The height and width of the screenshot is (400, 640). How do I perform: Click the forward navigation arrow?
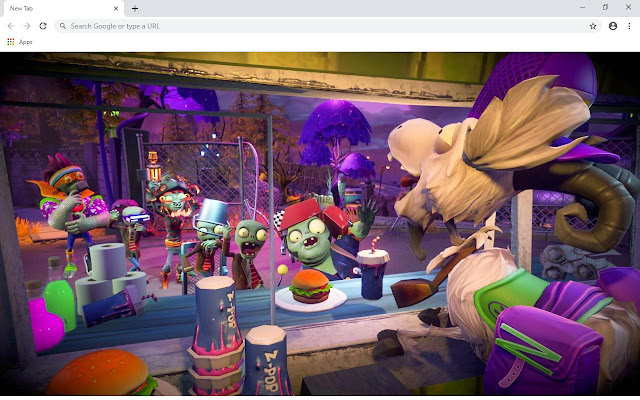27,26
